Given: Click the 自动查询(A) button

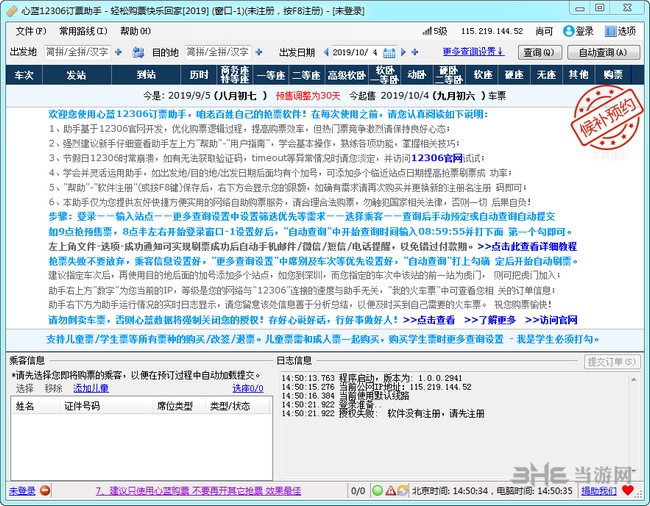Looking at the screenshot, I should pyautogui.click(x=603, y=52).
